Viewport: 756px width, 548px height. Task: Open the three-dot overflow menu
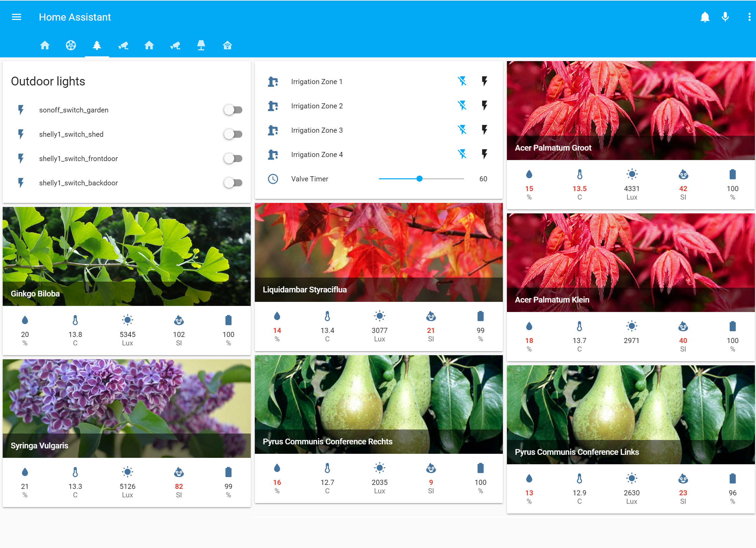[x=749, y=17]
